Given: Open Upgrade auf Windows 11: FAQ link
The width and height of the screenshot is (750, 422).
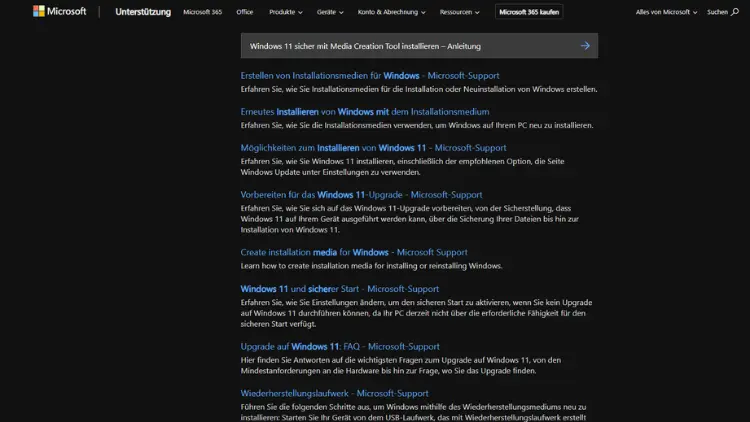Looking at the screenshot, I should click(340, 346).
